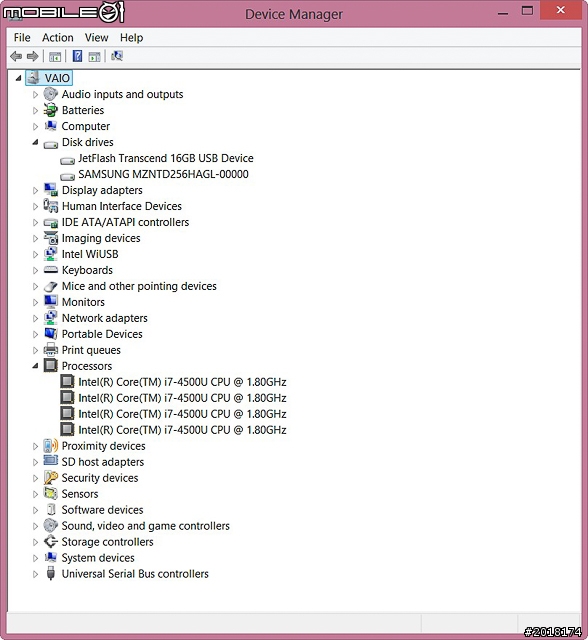Click the Imaging devices camera icon

point(51,238)
